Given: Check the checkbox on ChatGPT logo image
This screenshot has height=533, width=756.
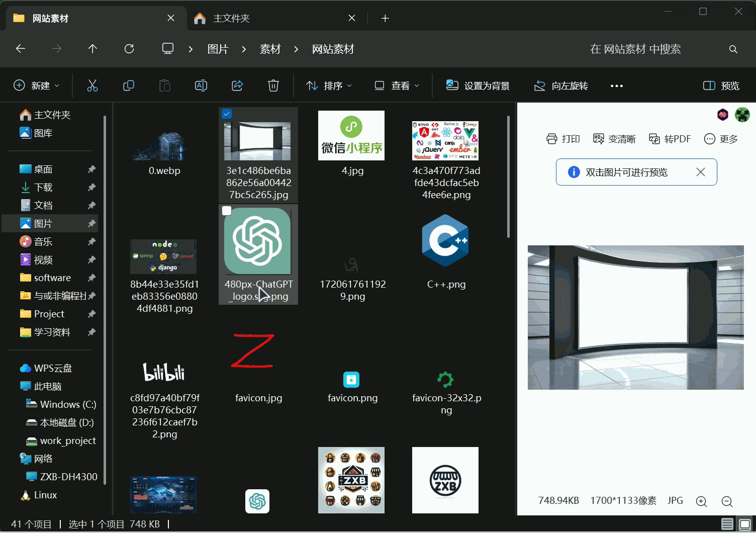Looking at the screenshot, I should [x=227, y=211].
